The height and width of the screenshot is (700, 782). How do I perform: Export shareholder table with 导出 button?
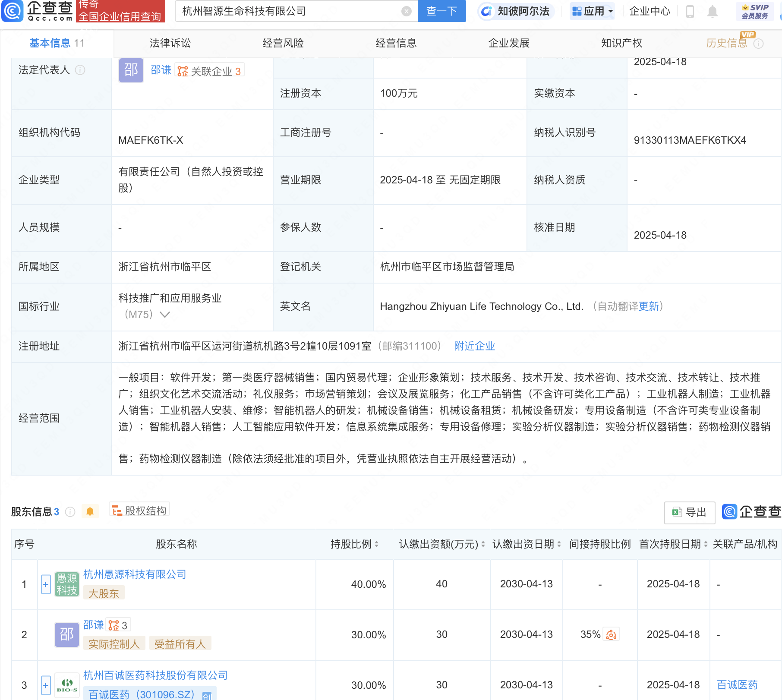pos(689,512)
